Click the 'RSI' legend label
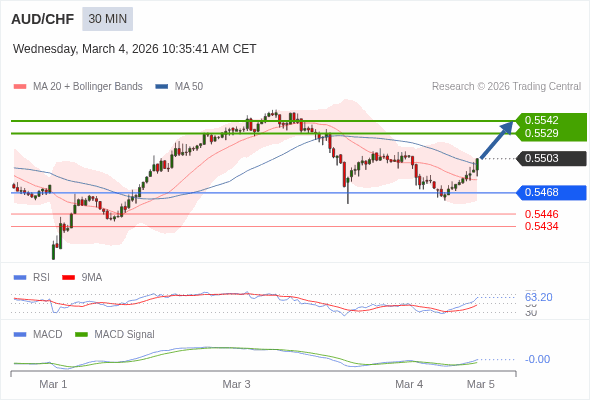The image size is (590, 400). click(41, 278)
